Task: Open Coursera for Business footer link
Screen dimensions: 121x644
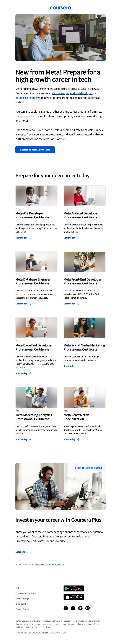Action: pos(26,593)
